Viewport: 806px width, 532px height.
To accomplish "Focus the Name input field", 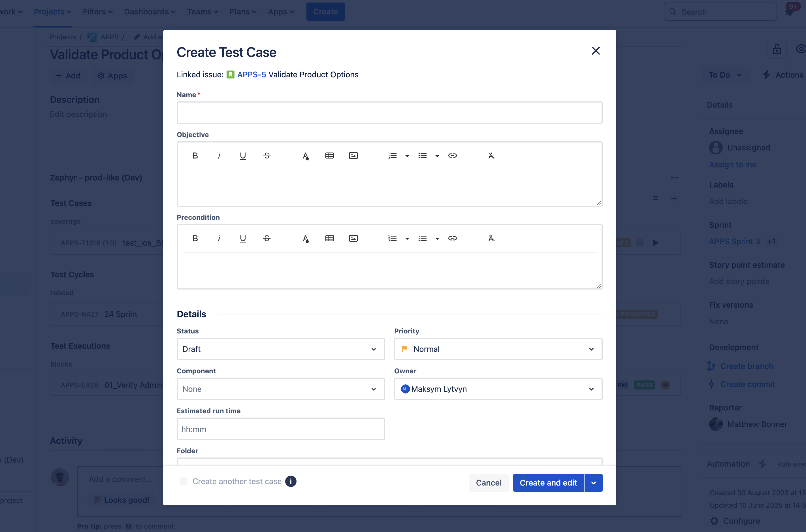I will click(x=389, y=113).
